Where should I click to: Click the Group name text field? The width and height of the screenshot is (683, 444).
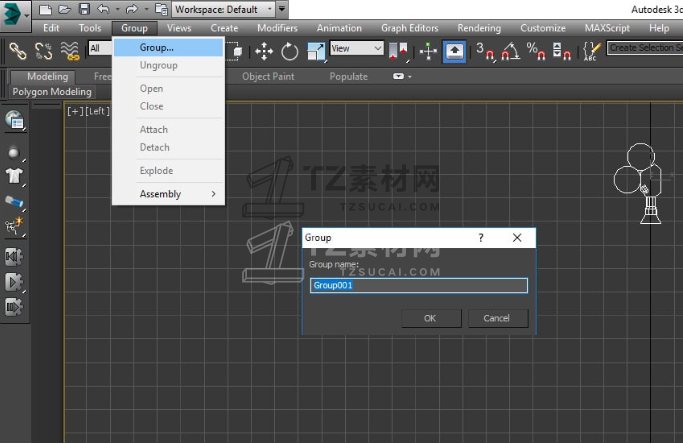(419, 285)
